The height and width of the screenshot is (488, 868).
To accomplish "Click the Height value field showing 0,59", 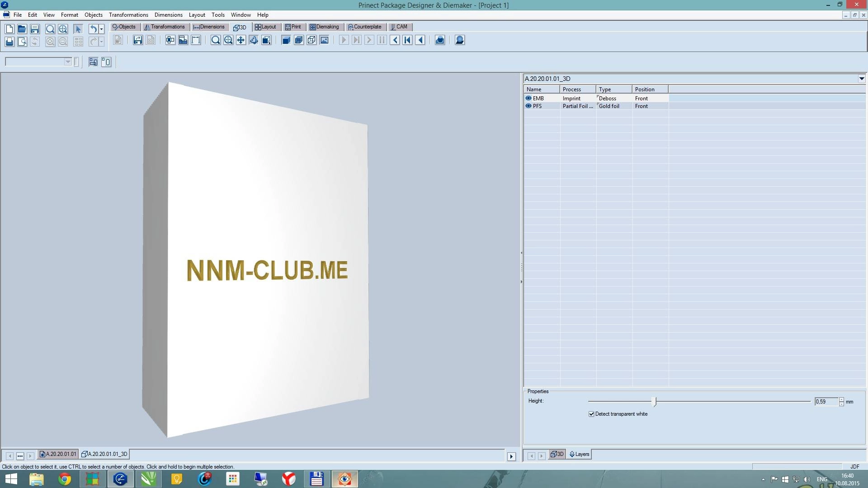I will pos(826,402).
